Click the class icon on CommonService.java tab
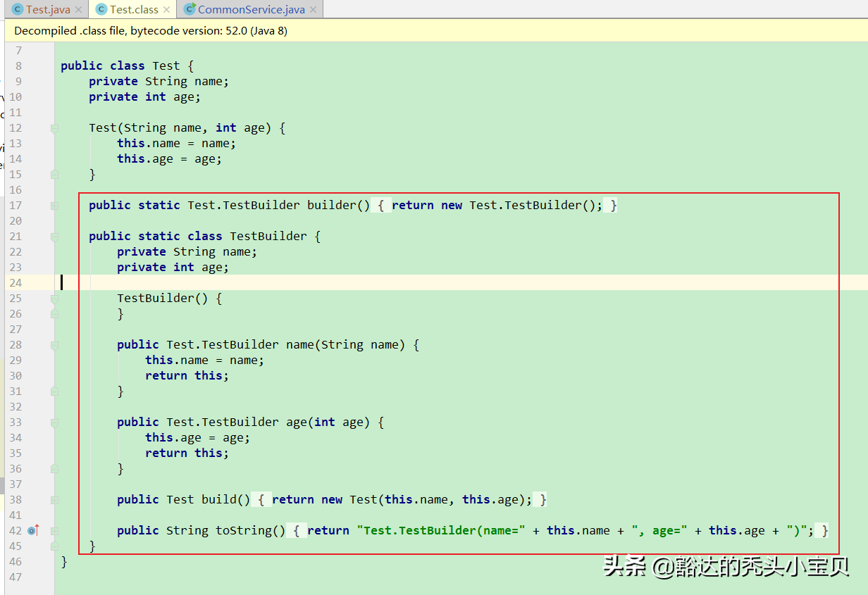 pyautogui.click(x=190, y=10)
